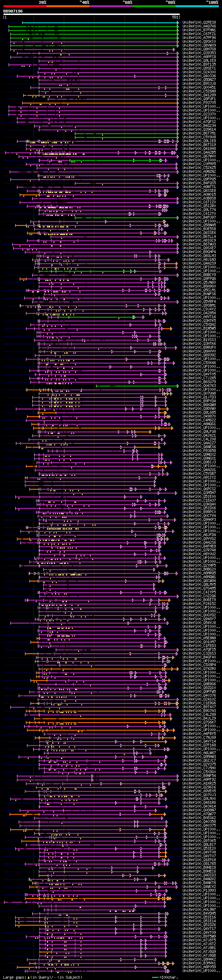Select hit UniRef100_B6TS19

click(x=199, y=145)
